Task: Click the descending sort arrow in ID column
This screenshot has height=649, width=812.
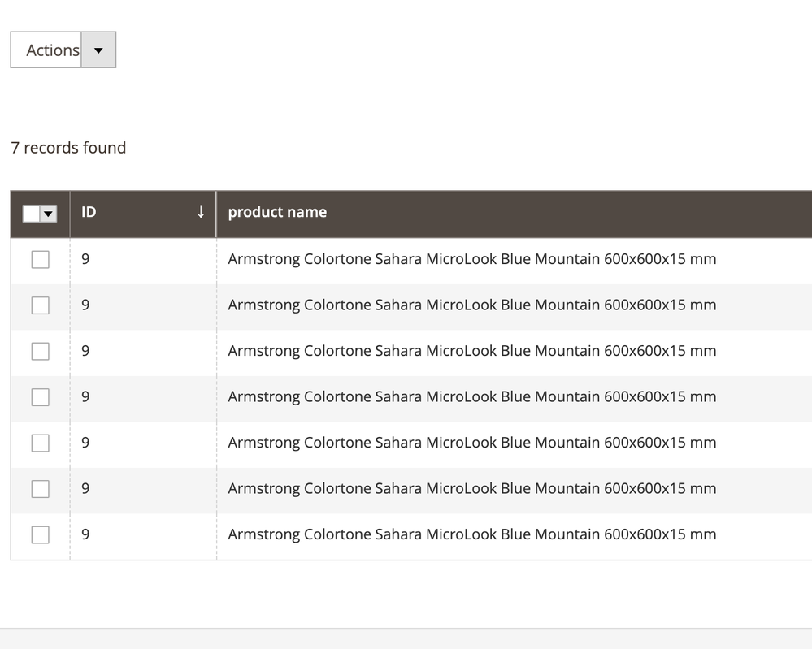Action: point(201,212)
